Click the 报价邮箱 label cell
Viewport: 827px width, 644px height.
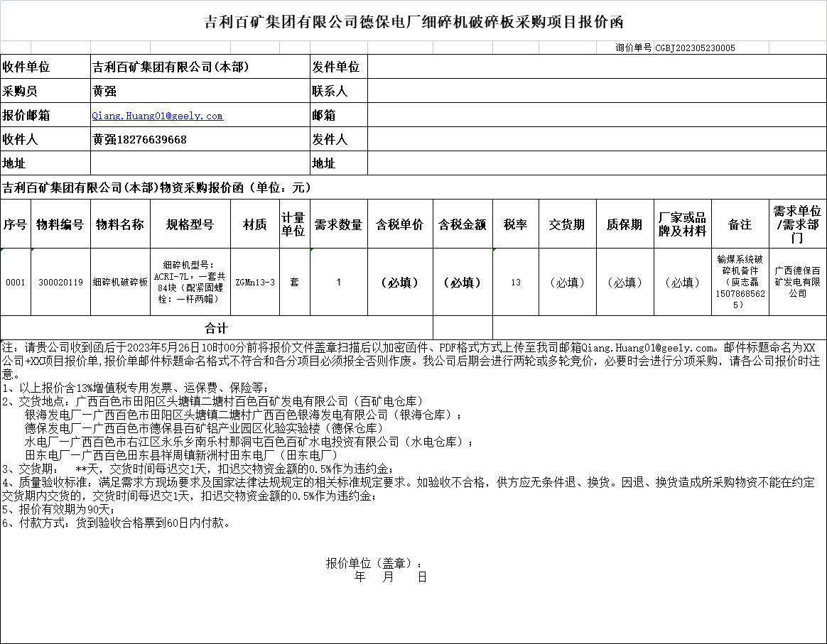pos(45,116)
